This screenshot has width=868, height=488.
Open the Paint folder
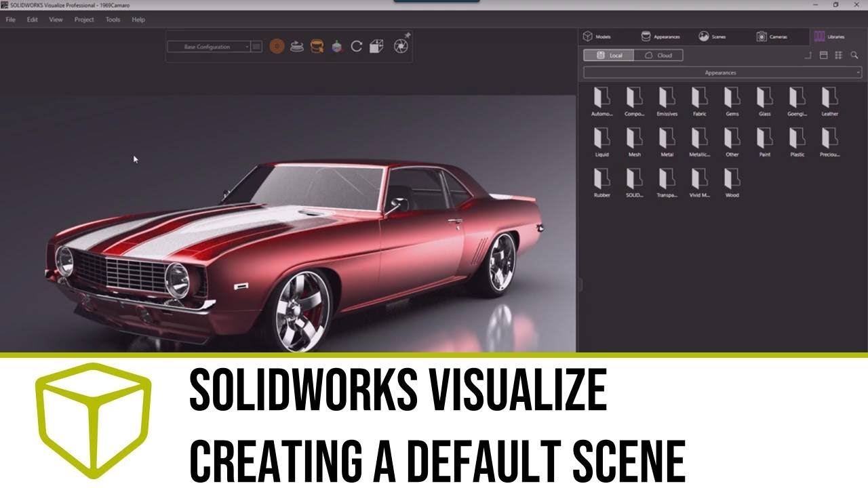[764, 142]
